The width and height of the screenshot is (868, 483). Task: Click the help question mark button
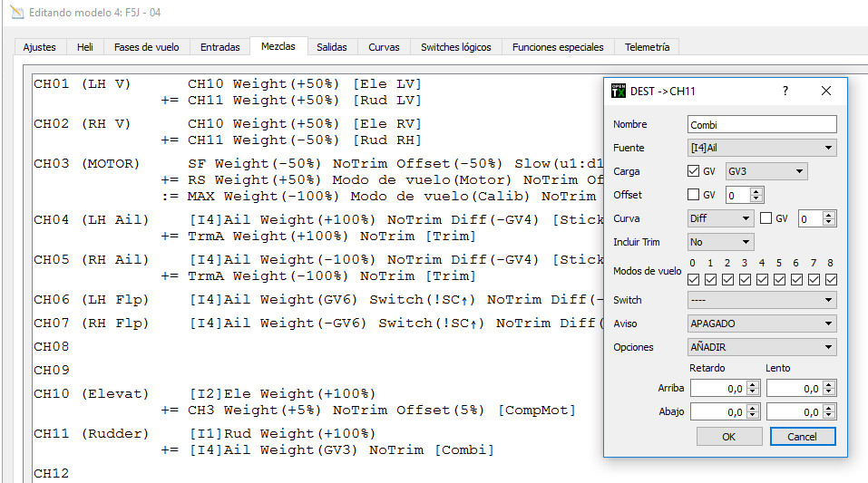785,91
